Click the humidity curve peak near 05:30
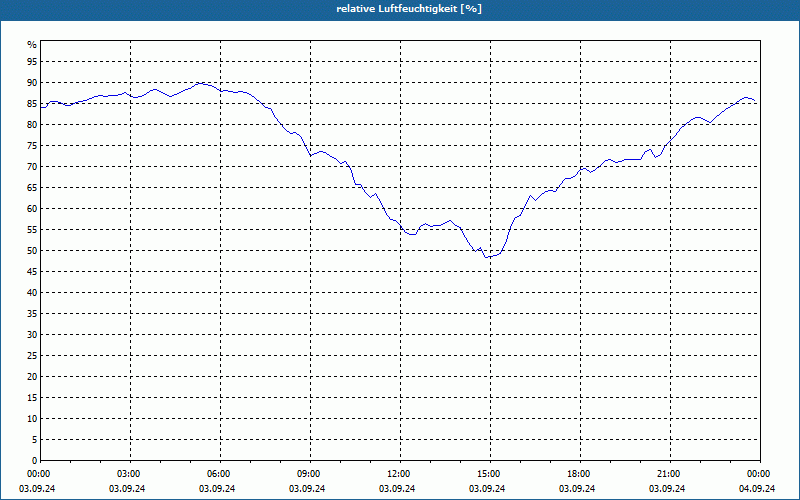Image resolution: width=800 pixels, height=500 pixels. pos(202,83)
